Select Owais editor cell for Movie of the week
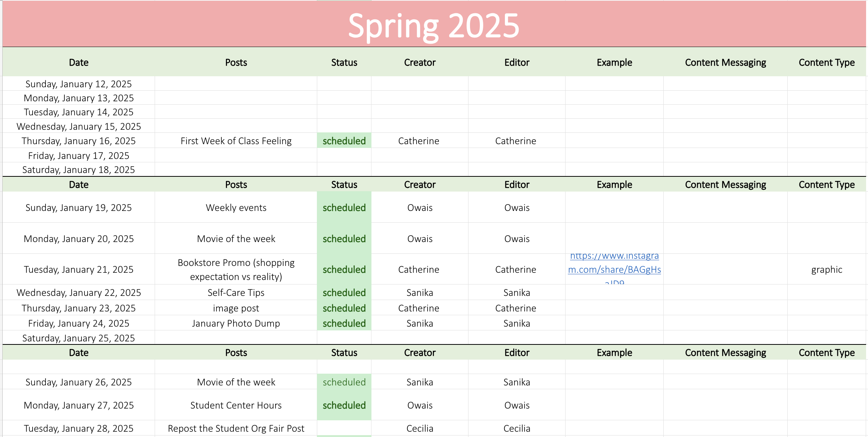This screenshot has width=868, height=437. tap(517, 239)
